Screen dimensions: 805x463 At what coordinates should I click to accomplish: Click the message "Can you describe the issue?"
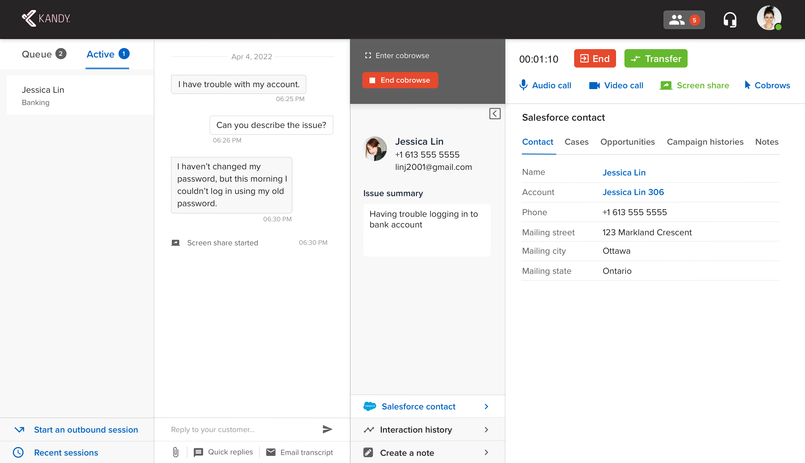coord(271,125)
